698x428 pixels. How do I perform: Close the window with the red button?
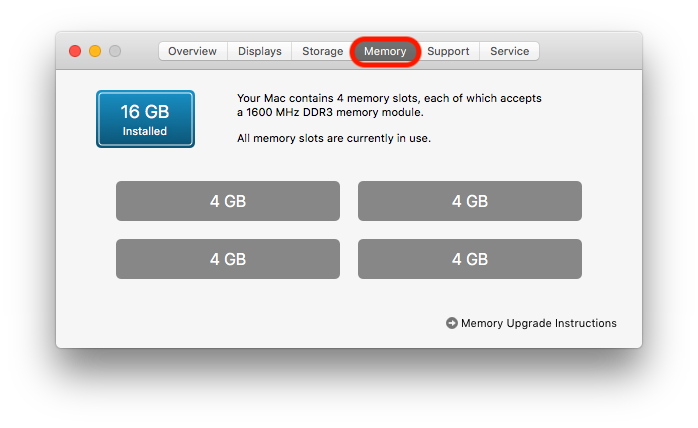(75, 51)
